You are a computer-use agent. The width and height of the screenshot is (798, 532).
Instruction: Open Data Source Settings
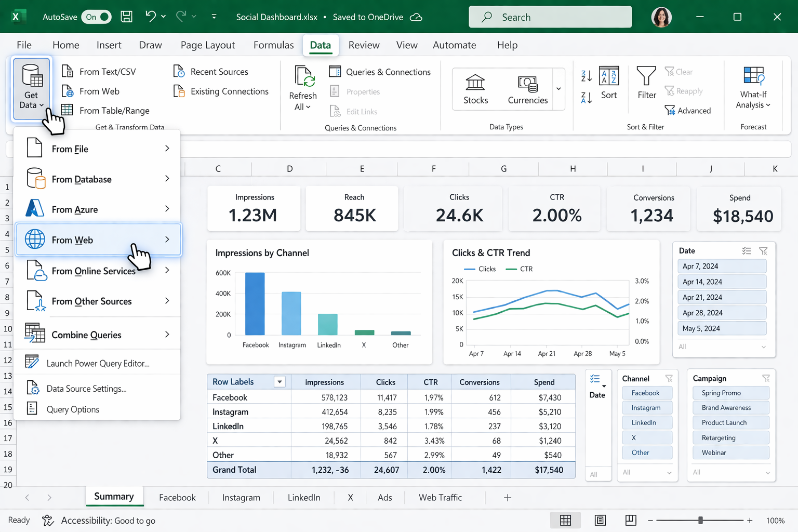coord(98,389)
